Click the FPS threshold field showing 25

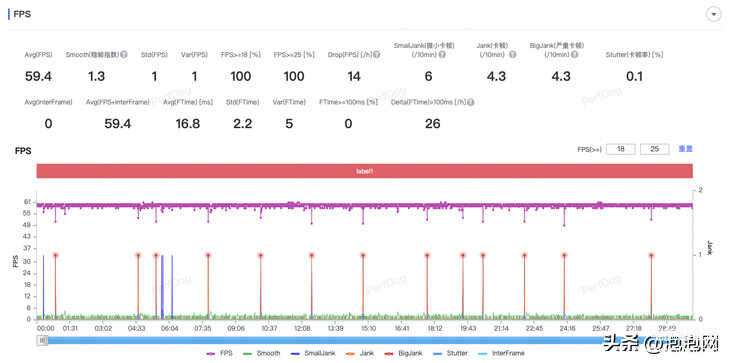[x=655, y=149]
